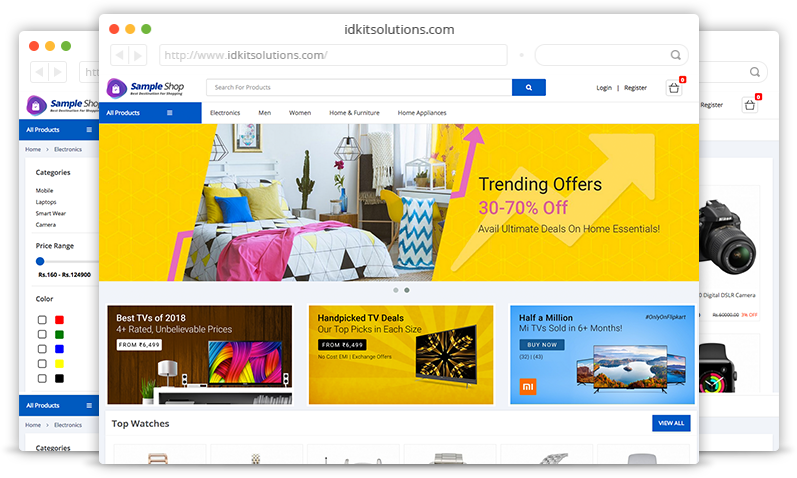Click the Register link in front window
797x478 pixels.
(635, 88)
